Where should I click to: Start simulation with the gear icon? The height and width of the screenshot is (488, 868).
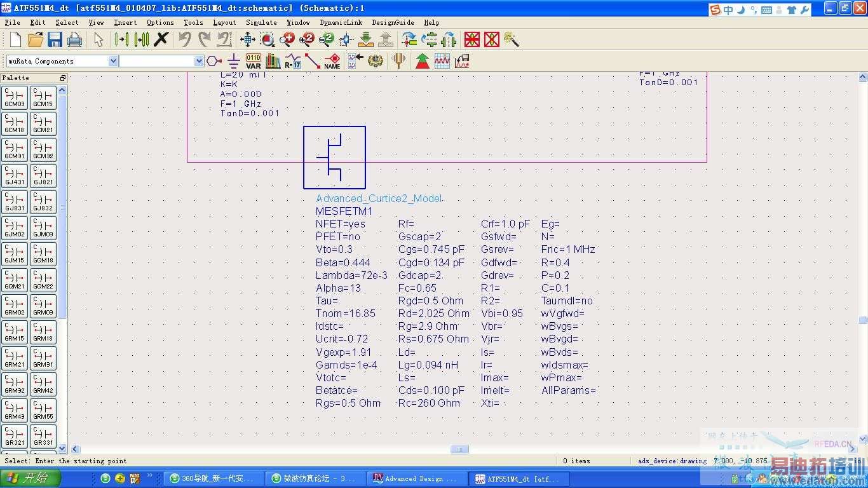(x=376, y=61)
